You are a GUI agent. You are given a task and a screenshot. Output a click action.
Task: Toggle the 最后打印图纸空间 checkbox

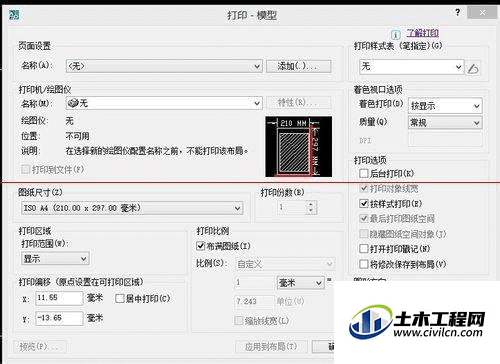click(x=364, y=219)
